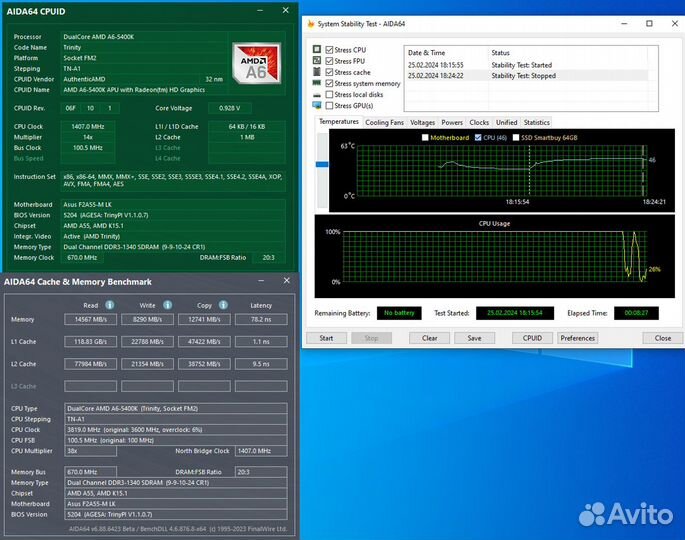Click the cache icon beside Stress cache

point(317,72)
